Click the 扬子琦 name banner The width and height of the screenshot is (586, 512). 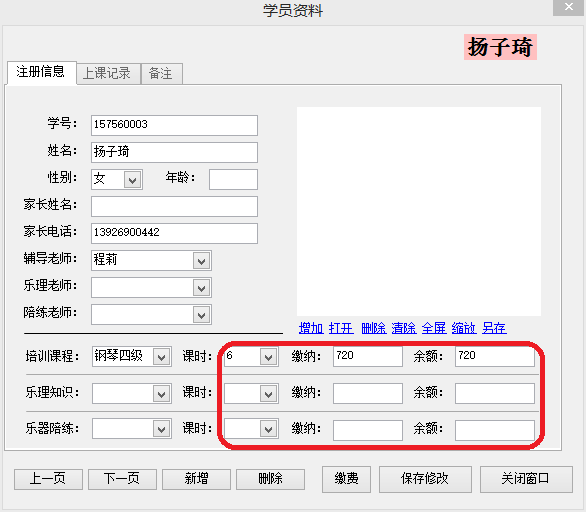click(x=500, y=47)
